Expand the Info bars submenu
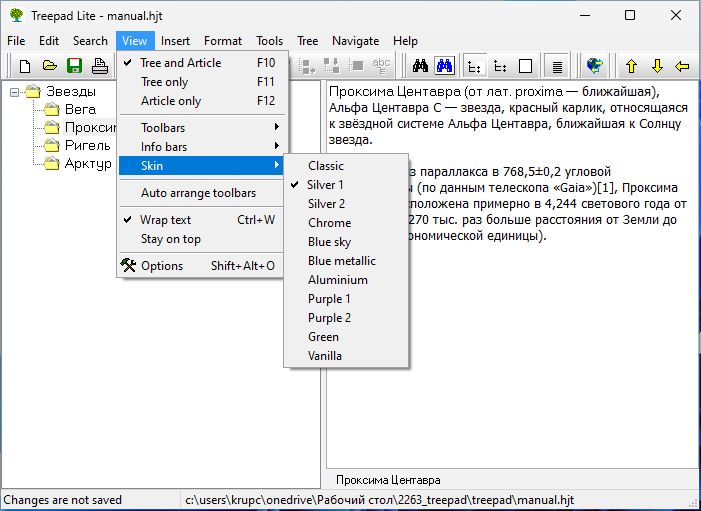The height and width of the screenshot is (511, 701). pos(202,147)
